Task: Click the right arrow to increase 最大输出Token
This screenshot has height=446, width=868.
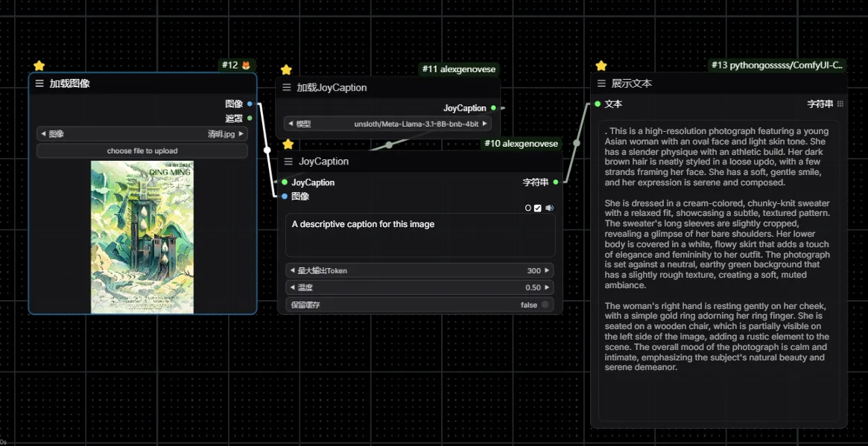Action: (547, 271)
